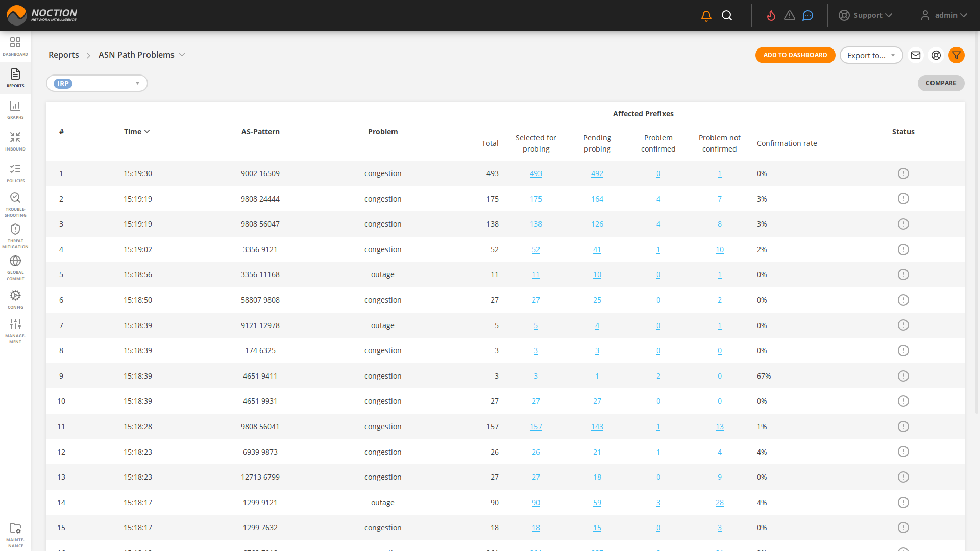Click status icon for row 1
This screenshot has width=980, height=551.
pos(903,173)
